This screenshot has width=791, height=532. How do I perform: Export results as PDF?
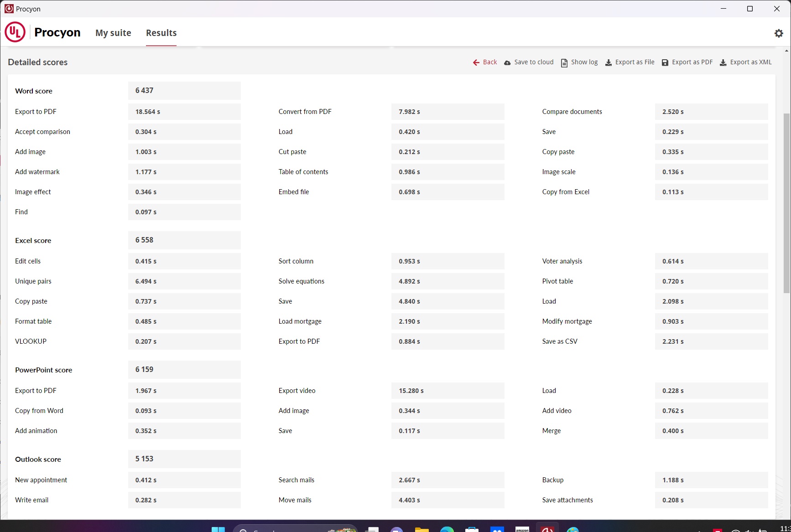(687, 62)
